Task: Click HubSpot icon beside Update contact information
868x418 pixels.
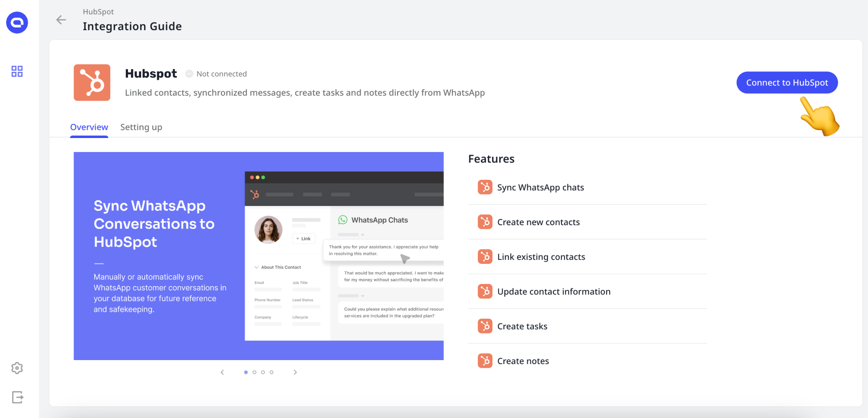Action: (485, 291)
